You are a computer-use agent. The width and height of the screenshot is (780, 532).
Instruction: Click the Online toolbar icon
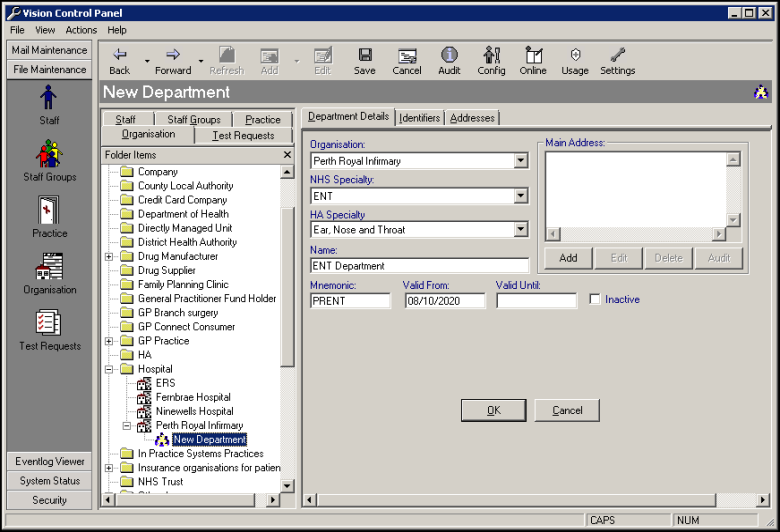point(533,61)
